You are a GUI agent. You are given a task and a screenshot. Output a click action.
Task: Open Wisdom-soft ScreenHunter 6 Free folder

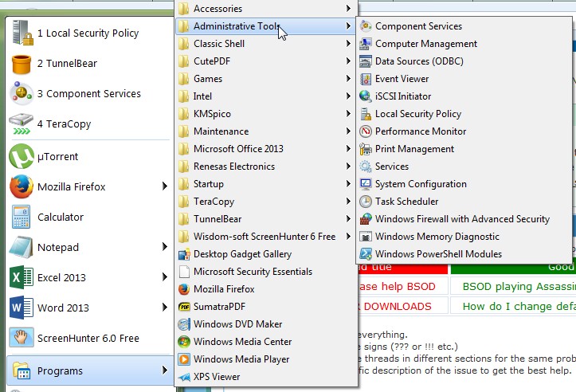266,237
